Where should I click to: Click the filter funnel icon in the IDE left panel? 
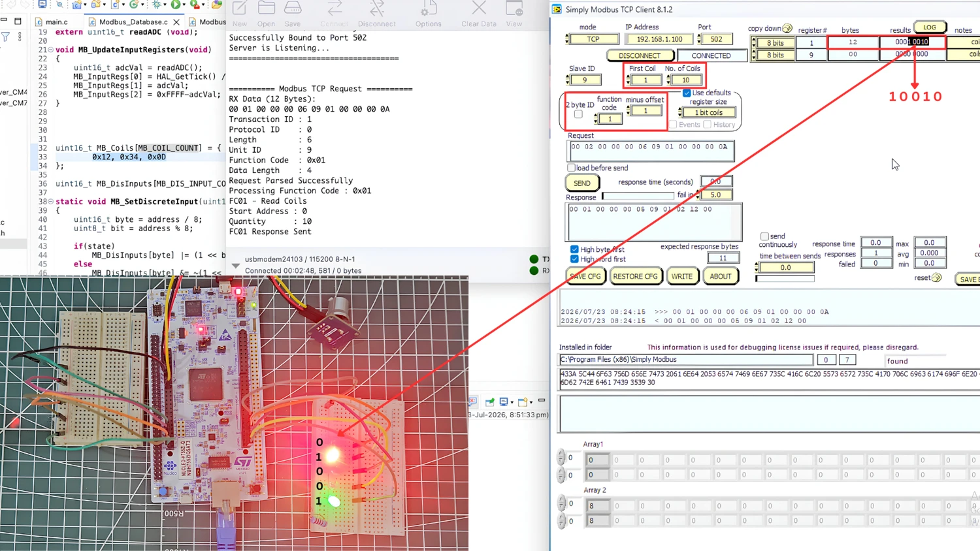tap(6, 38)
